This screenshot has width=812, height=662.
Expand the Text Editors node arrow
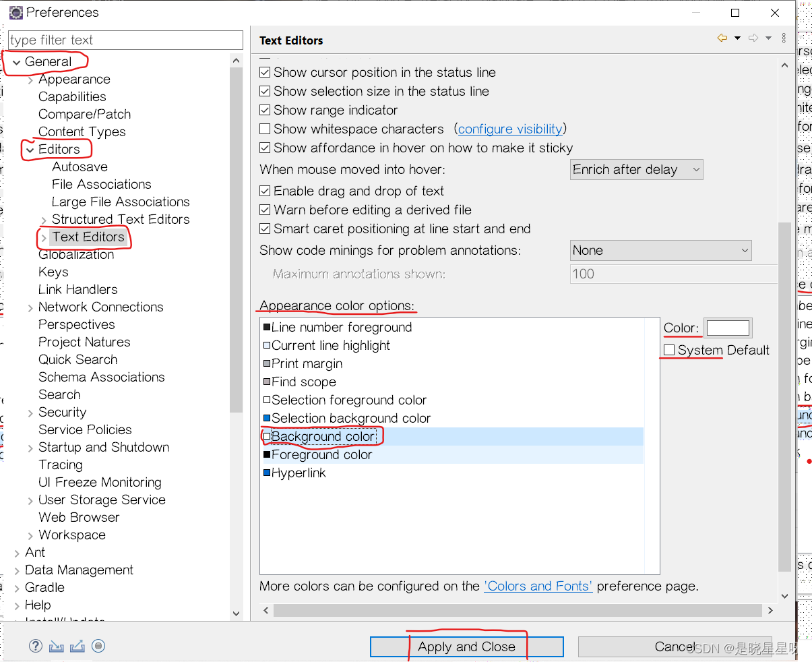[44, 237]
